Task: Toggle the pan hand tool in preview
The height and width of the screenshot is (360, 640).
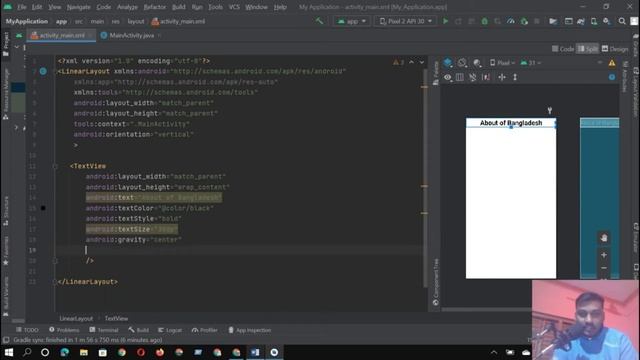Action: [x=604, y=238]
